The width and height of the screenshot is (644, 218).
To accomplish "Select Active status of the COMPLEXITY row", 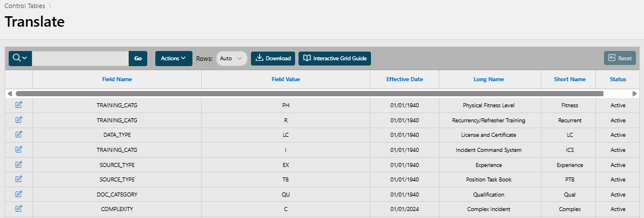I will 618,209.
